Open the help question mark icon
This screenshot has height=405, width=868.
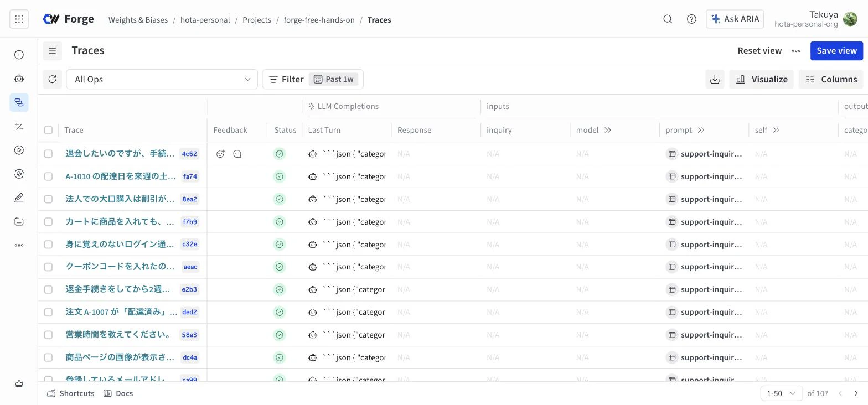[x=691, y=19]
